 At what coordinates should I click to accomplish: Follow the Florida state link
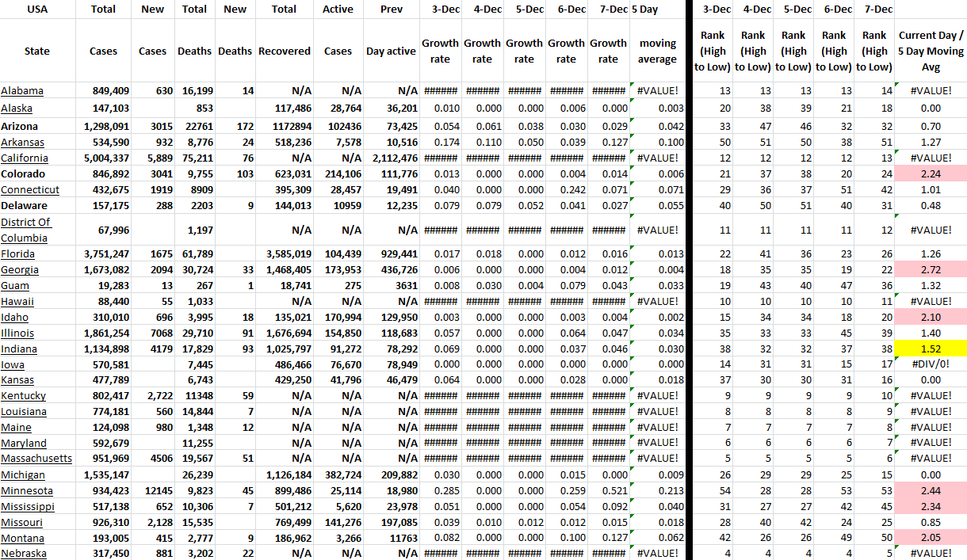(17, 254)
